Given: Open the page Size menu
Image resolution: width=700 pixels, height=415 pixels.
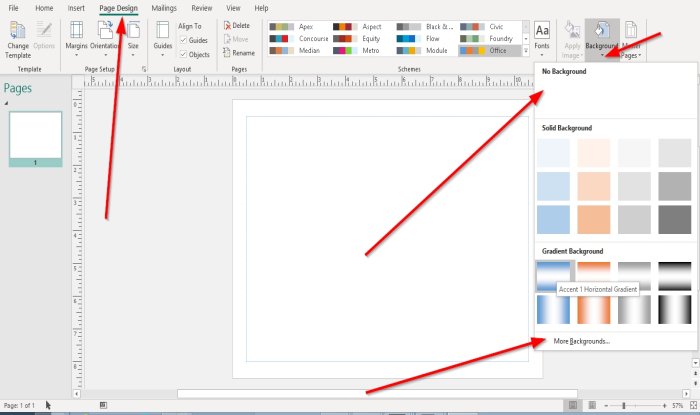Looking at the screenshot, I should (x=133, y=39).
